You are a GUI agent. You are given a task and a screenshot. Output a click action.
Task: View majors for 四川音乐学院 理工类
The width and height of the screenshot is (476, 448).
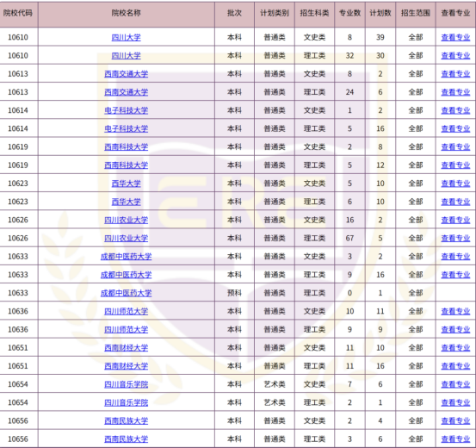tap(455, 402)
